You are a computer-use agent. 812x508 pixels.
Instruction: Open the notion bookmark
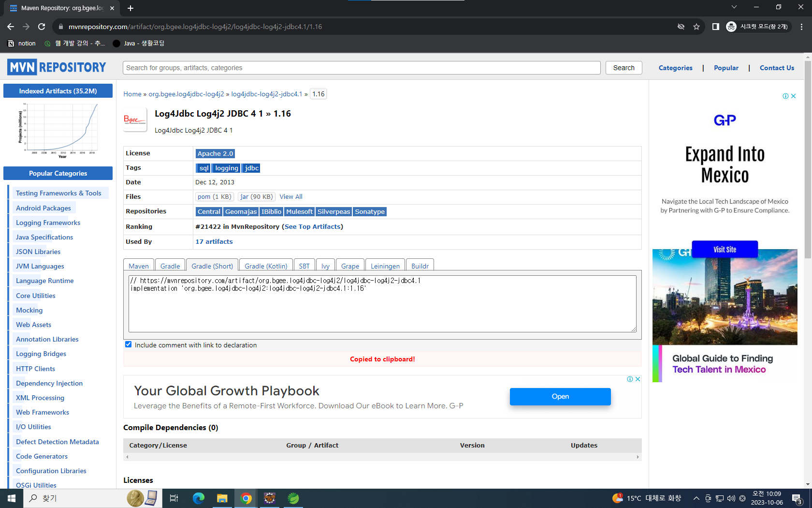coord(22,44)
